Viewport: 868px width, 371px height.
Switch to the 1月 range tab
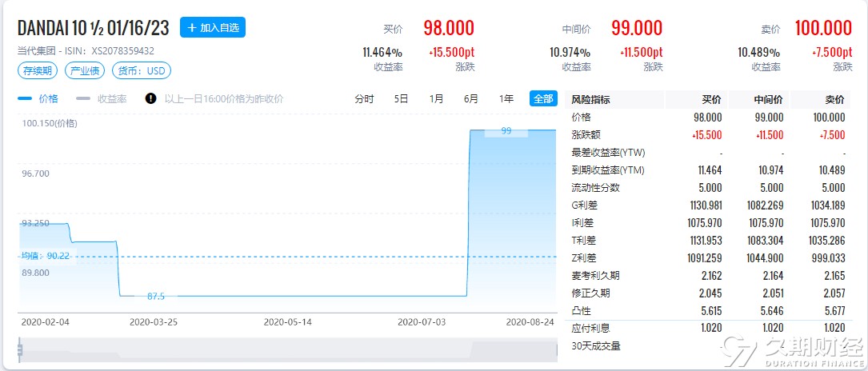(436, 98)
